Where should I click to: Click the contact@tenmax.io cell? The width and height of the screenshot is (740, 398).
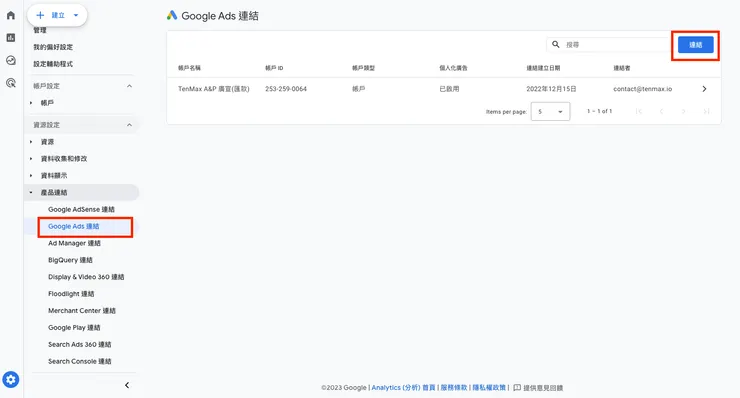click(643, 89)
